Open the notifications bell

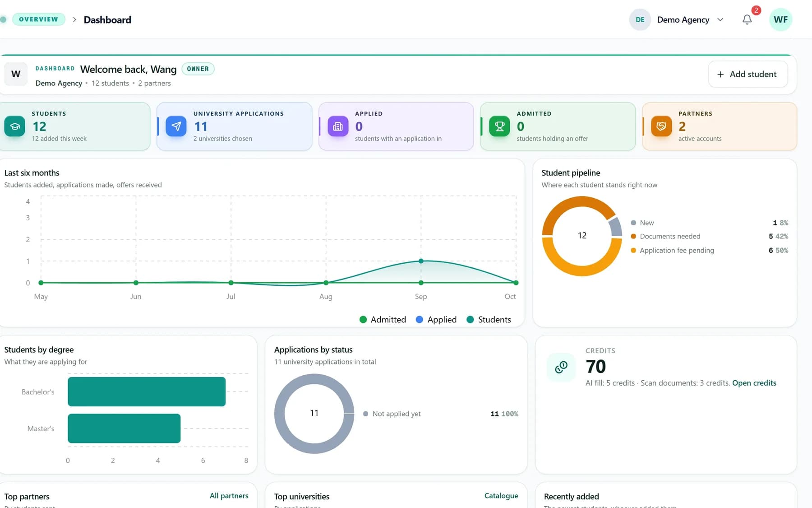click(747, 19)
